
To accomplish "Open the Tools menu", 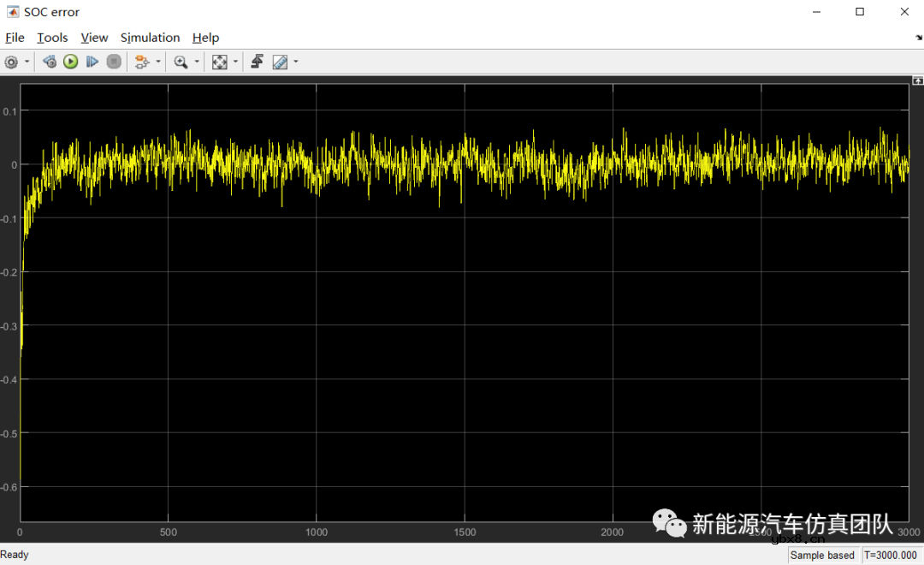I will click(x=52, y=38).
